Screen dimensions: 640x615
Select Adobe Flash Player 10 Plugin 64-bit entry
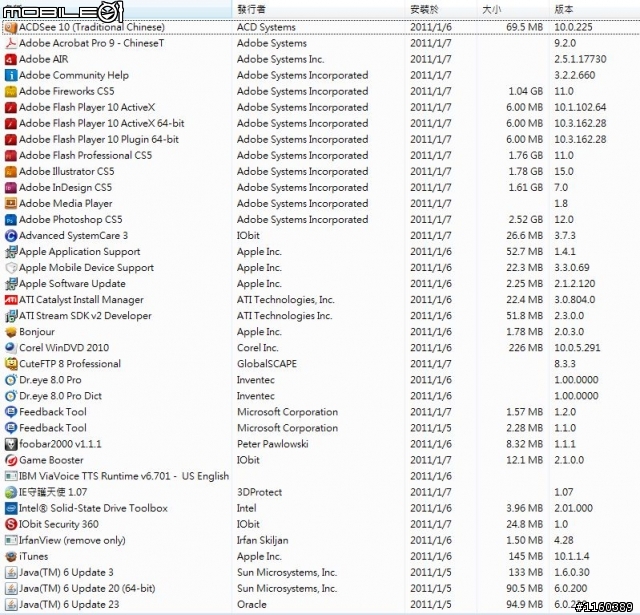click(99, 140)
